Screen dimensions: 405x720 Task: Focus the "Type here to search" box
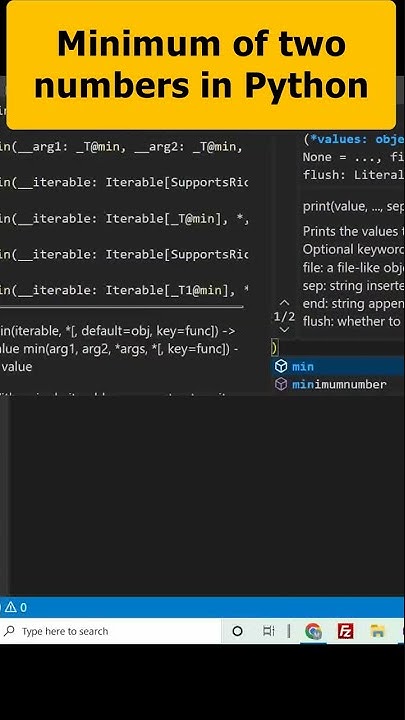tap(110, 631)
